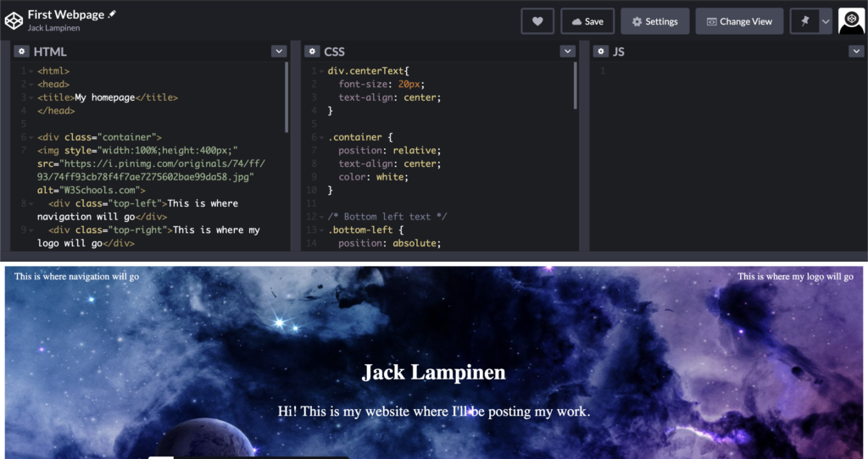Expand the HTML panel dropdown menu

click(278, 52)
